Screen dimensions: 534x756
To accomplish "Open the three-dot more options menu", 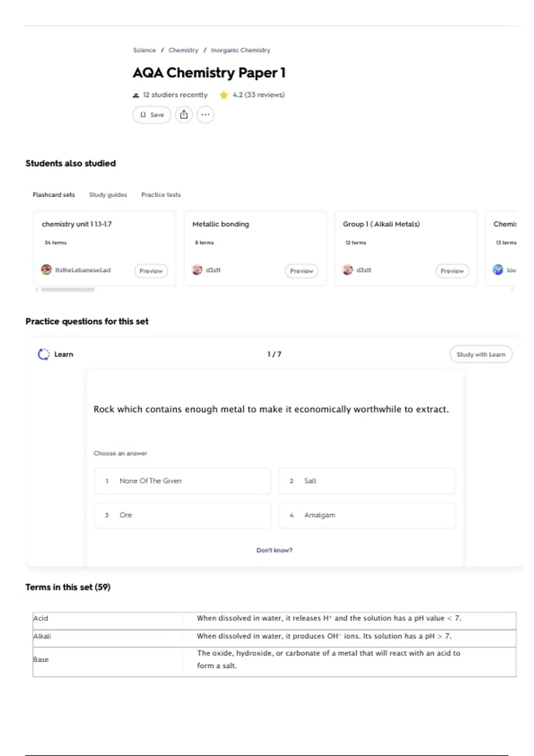I will (205, 115).
